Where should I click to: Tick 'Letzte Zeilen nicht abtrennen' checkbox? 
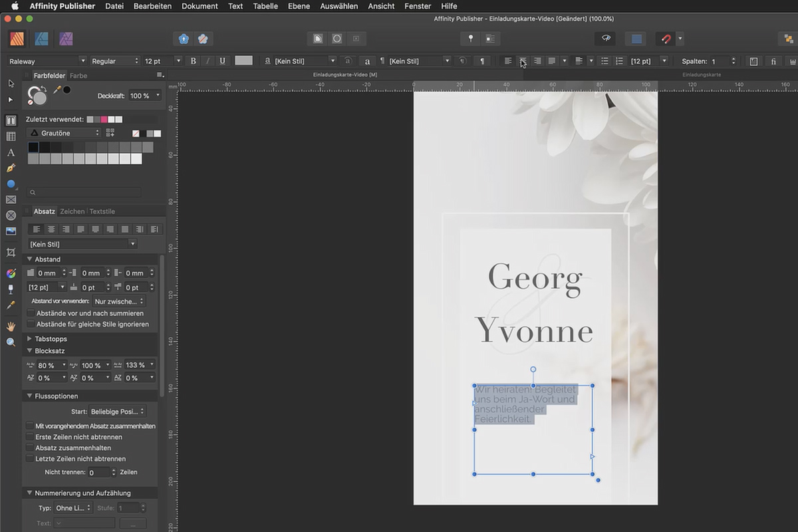30,459
